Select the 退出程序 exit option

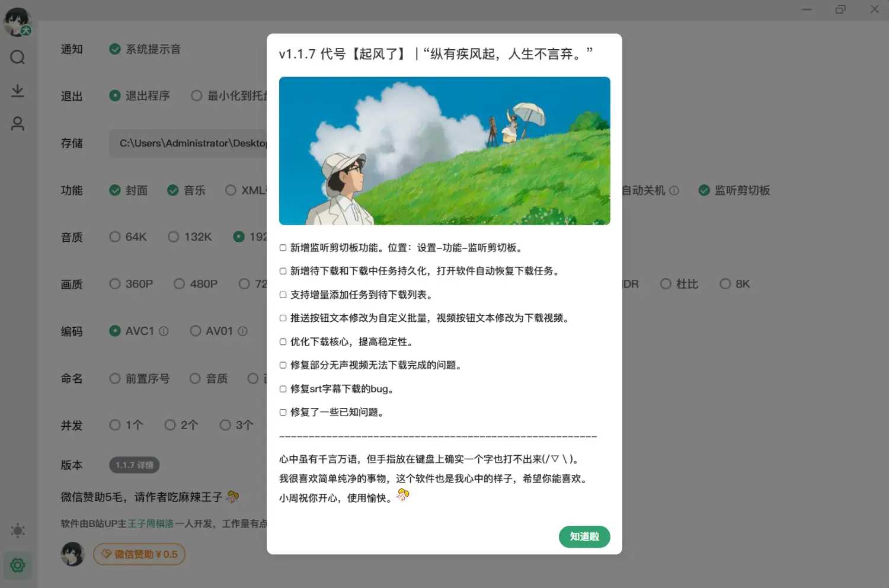(x=140, y=96)
